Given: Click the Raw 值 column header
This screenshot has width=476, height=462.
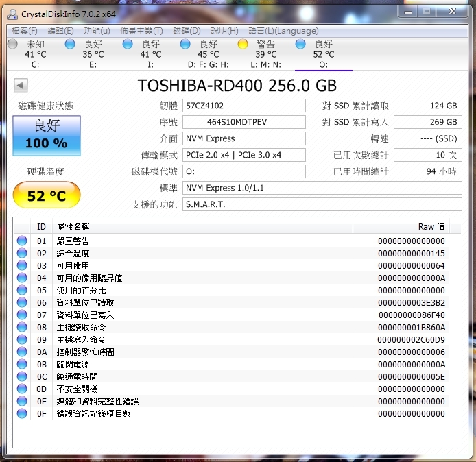Looking at the screenshot, I should (x=407, y=226).
